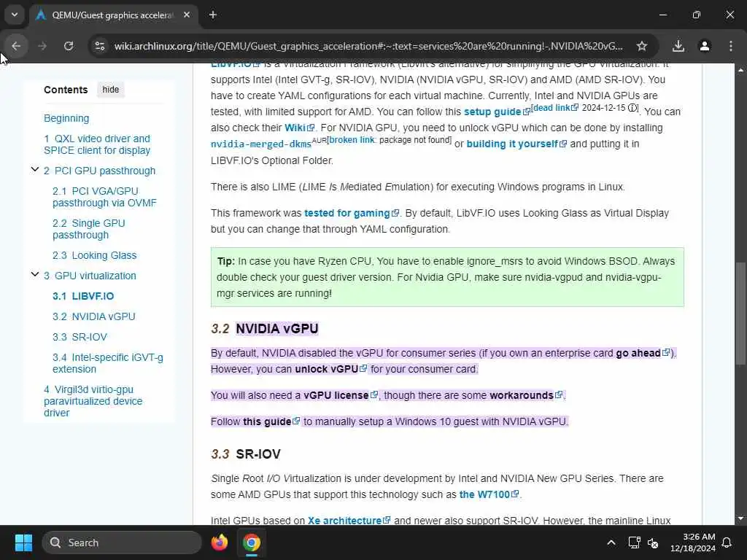Screen dimensions: 747x560
Task: Open the vGPU license link
Action: click(x=341, y=395)
